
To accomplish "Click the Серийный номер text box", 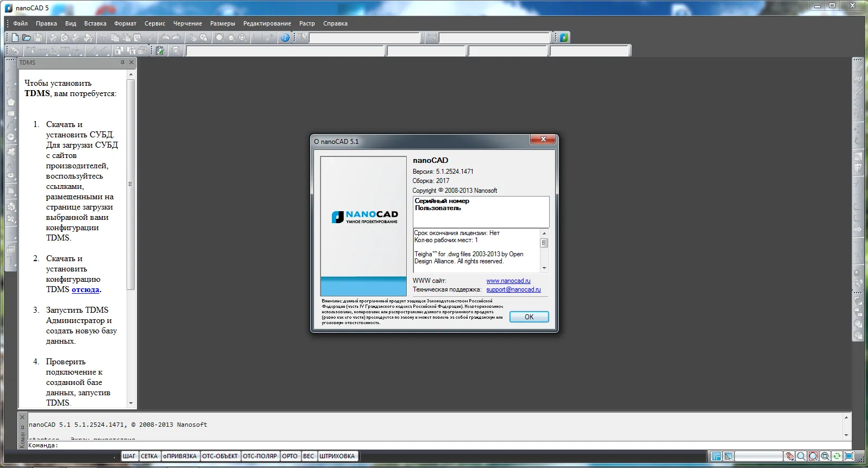I will point(481,212).
